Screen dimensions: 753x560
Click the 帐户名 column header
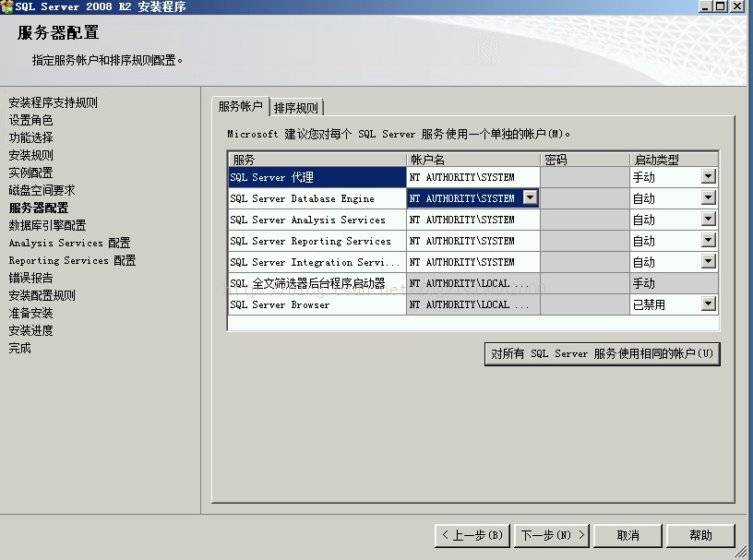[x=473, y=160]
